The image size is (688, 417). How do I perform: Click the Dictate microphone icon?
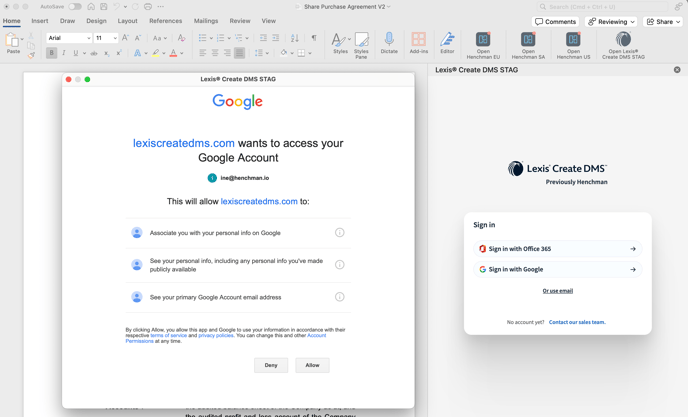(x=389, y=40)
